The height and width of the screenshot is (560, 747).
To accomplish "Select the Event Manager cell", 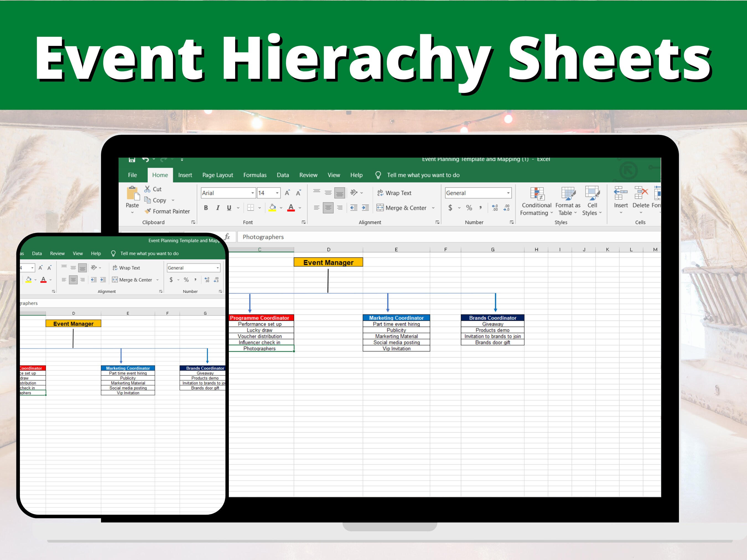I will coord(328,262).
